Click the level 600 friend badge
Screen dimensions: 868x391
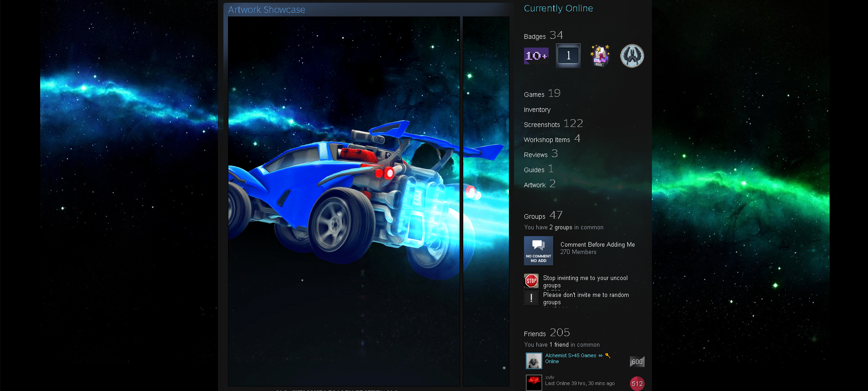pos(637,362)
